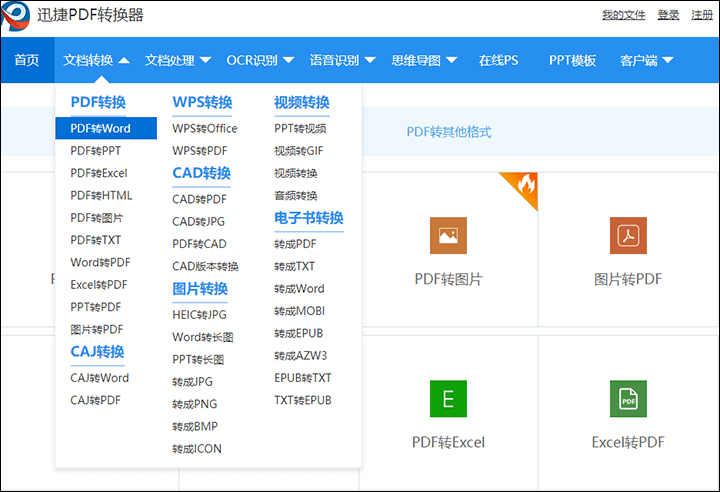Choose 转成MOBI menu entry
Screen dimensions: 720x492
point(299,311)
